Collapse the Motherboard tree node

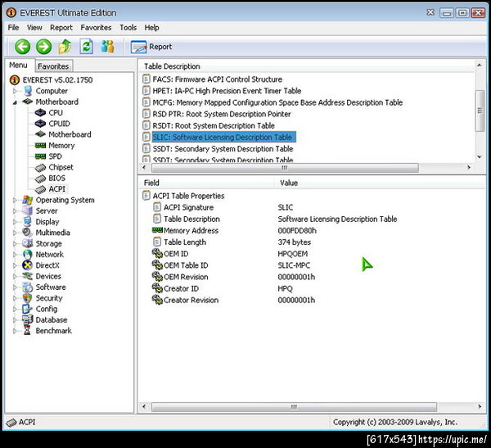tap(15, 102)
